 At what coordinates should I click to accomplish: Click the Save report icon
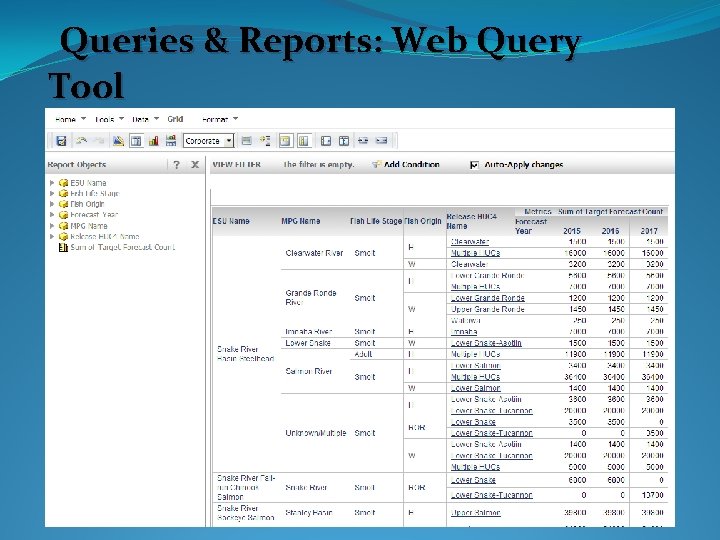point(61,141)
